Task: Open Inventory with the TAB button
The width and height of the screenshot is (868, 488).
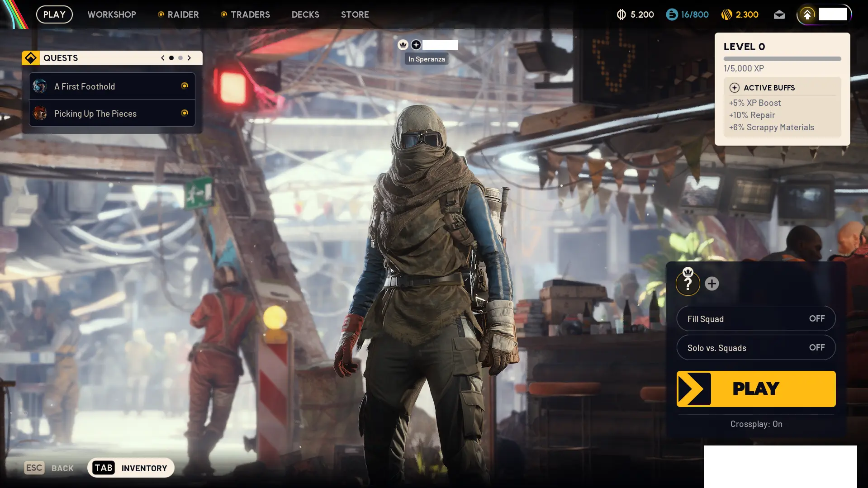Action: 131,468
